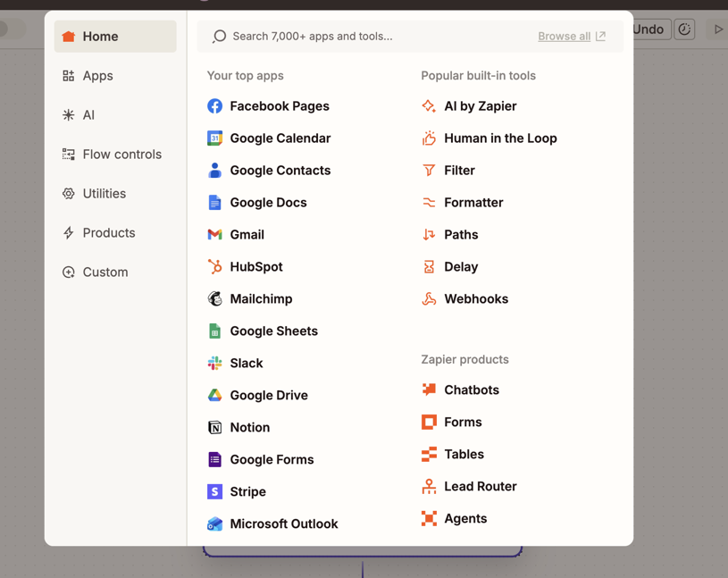Select HubSpot app label
The height and width of the screenshot is (578, 728).
(x=256, y=266)
